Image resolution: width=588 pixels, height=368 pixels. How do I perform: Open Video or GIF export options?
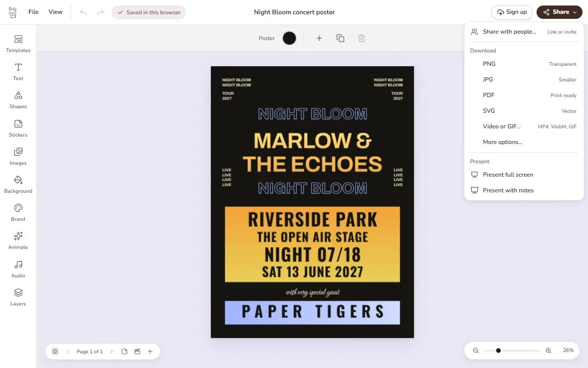524,126
